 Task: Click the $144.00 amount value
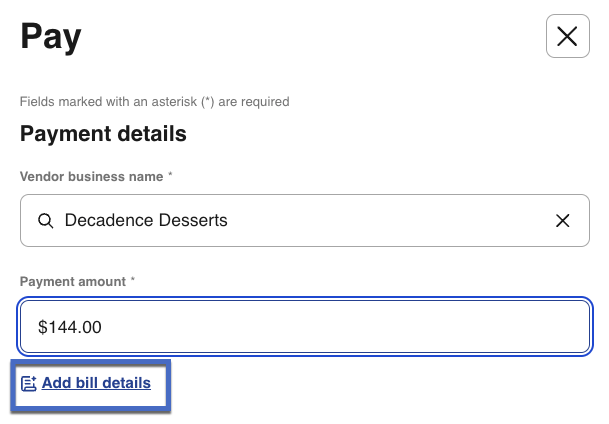tap(70, 326)
